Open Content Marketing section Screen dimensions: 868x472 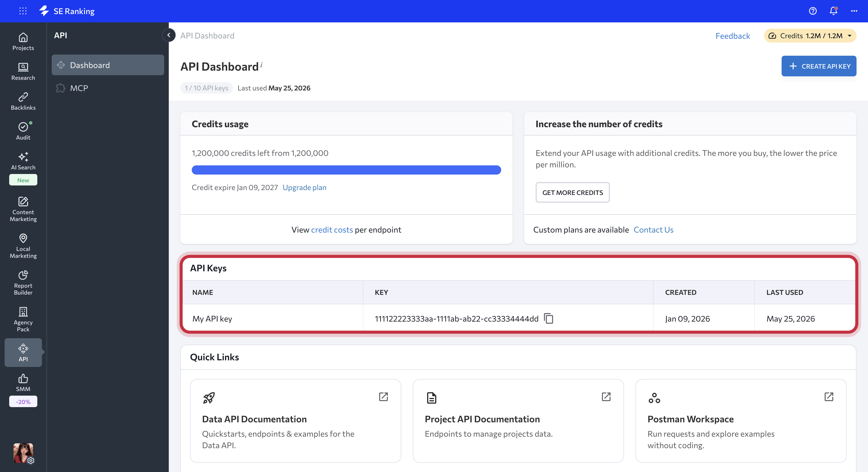[x=23, y=209]
